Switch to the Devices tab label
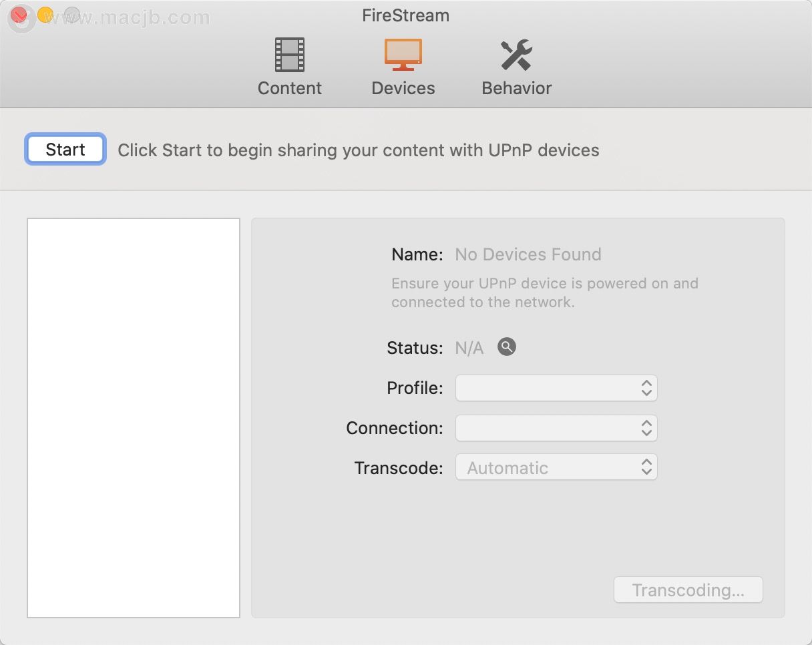This screenshot has width=812, height=645. coord(403,88)
